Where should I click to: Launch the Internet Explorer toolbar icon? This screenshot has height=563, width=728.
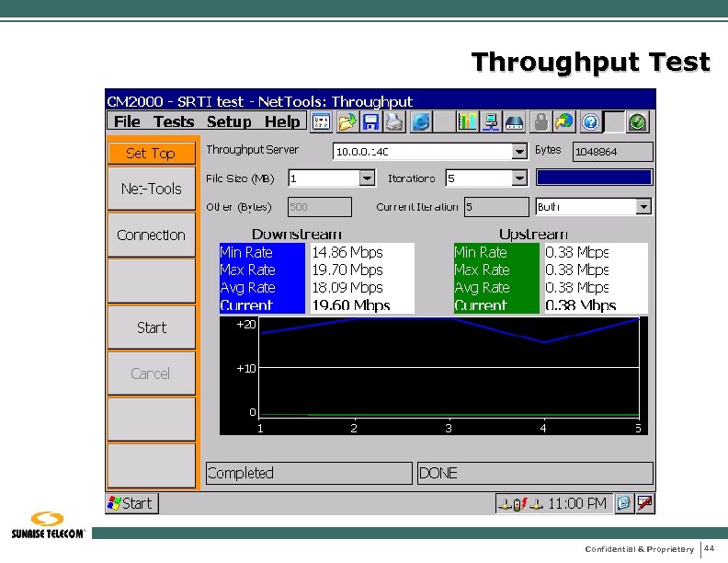point(421,122)
